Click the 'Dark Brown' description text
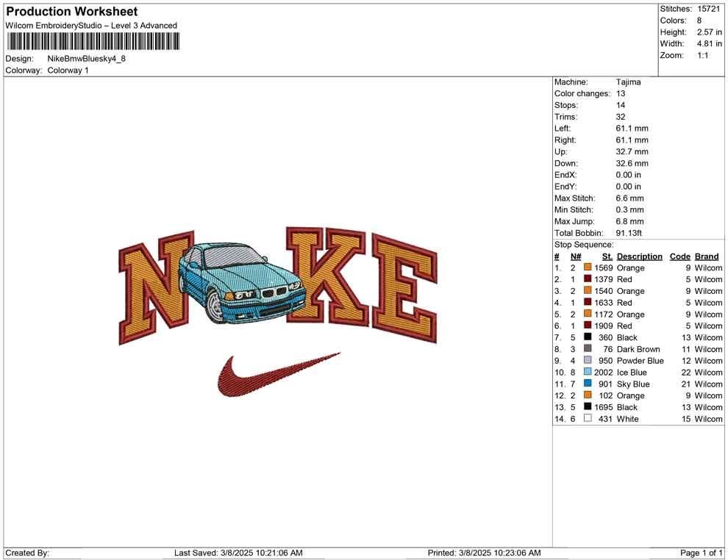Screen dimensions: 728x560 click(638, 349)
